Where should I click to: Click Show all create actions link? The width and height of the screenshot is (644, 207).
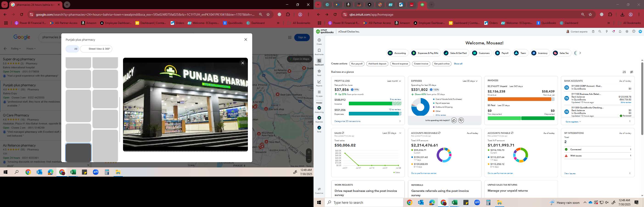pos(458,64)
